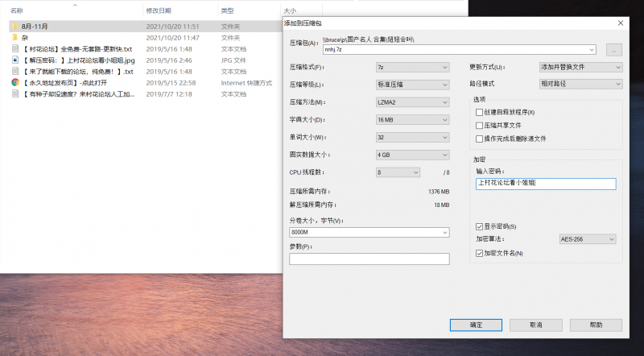This screenshot has width=644, height=356.
Task: Toggle the 显示密码 checkbox
Action: point(480,226)
